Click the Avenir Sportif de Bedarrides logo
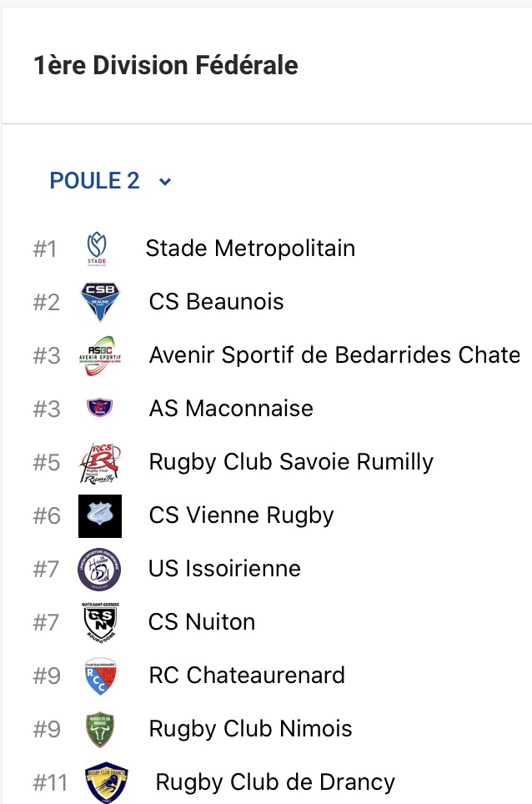This screenshot has width=532, height=804. tap(100, 356)
